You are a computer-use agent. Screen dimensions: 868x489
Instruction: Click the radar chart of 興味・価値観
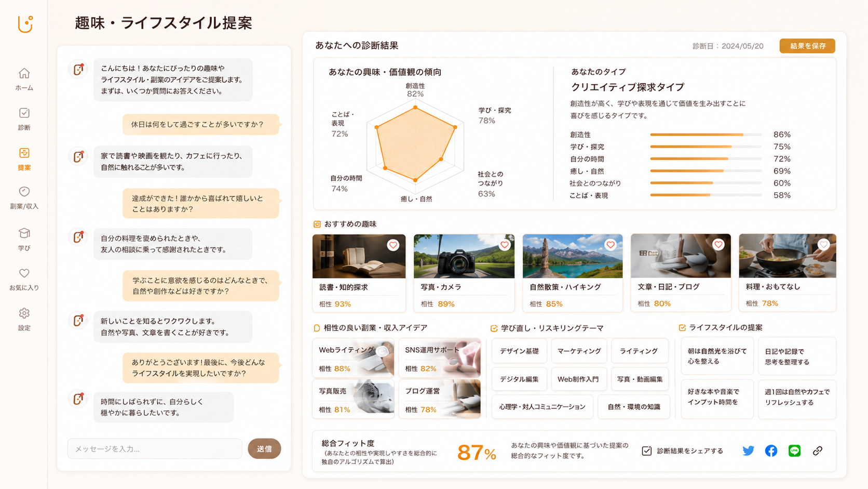pyautogui.click(x=415, y=145)
